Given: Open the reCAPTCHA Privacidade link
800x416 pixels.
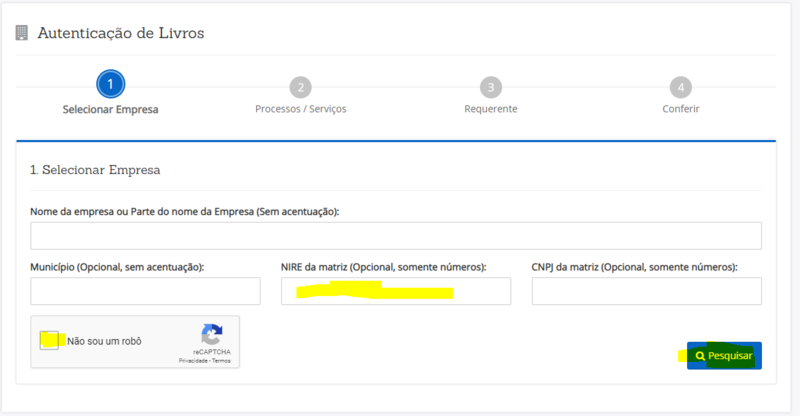Looking at the screenshot, I should [x=194, y=361].
